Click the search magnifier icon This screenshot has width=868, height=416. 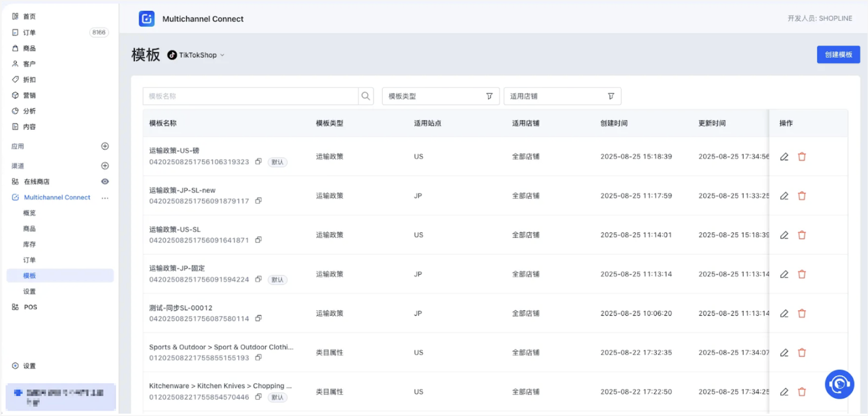click(x=365, y=96)
